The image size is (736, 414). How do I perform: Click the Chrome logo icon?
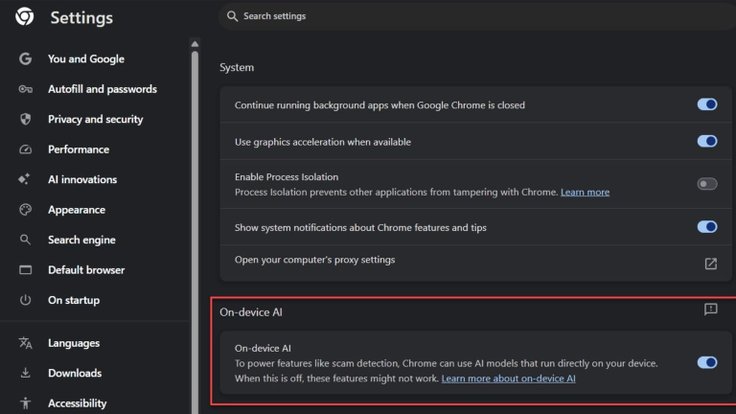tap(24, 16)
